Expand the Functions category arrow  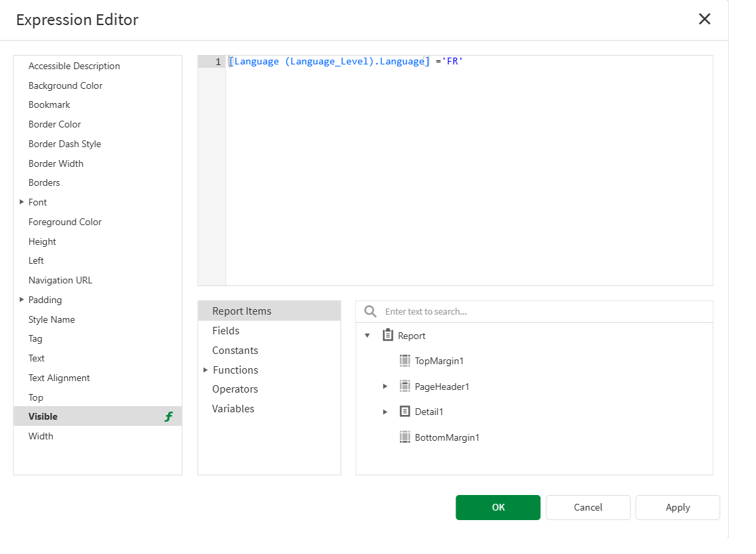(x=205, y=370)
